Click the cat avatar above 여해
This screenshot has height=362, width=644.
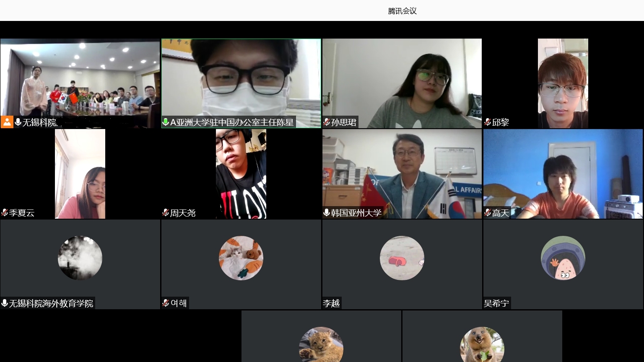tap(241, 258)
